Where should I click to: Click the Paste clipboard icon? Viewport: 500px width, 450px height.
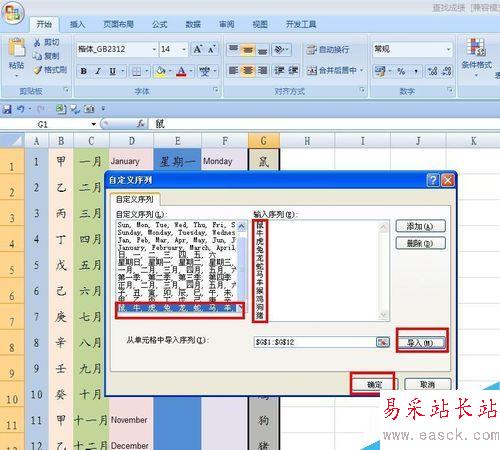pyautogui.click(x=16, y=48)
